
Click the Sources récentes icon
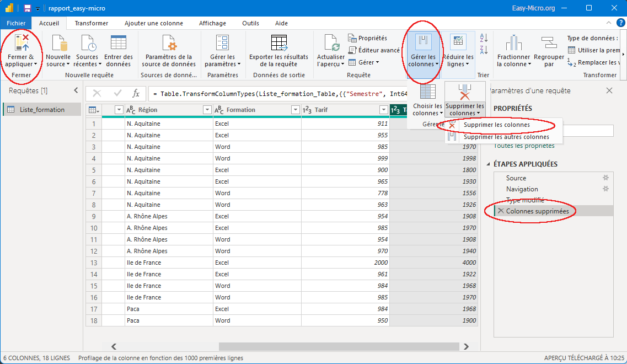[x=87, y=43]
